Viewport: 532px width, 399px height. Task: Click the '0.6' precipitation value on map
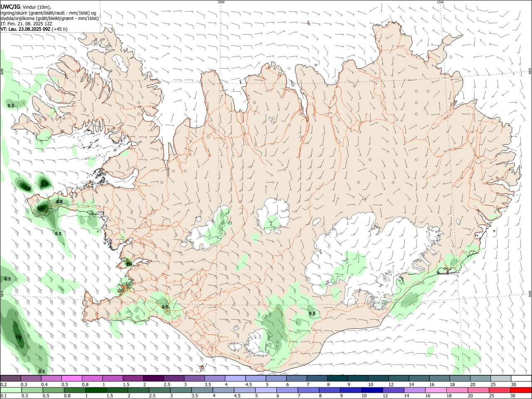pyautogui.click(x=59, y=202)
